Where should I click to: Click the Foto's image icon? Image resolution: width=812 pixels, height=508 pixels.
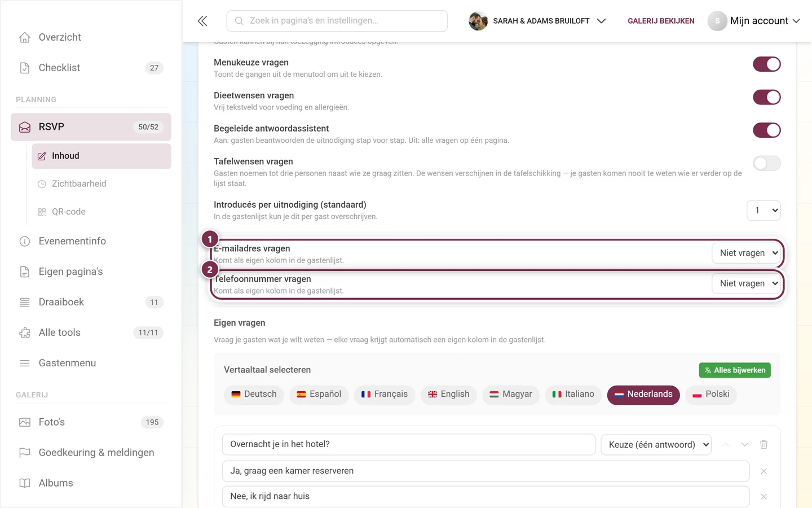point(25,422)
